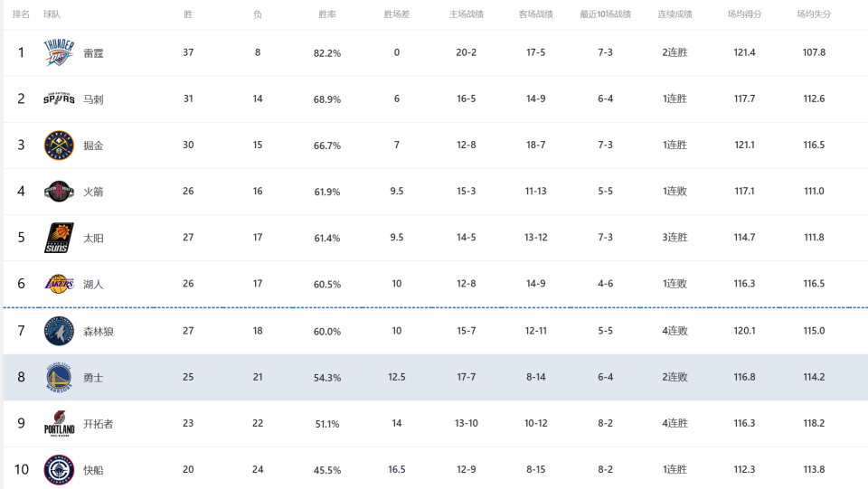868x489 pixels.
Task: Click the Nuggets team logo
Action: pyautogui.click(x=60, y=146)
